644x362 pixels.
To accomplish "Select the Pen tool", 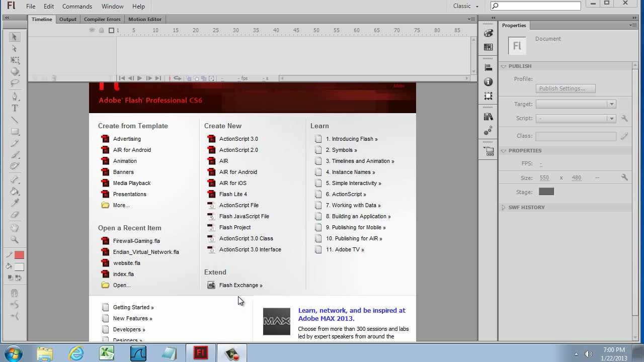I will click(x=15, y=97).
